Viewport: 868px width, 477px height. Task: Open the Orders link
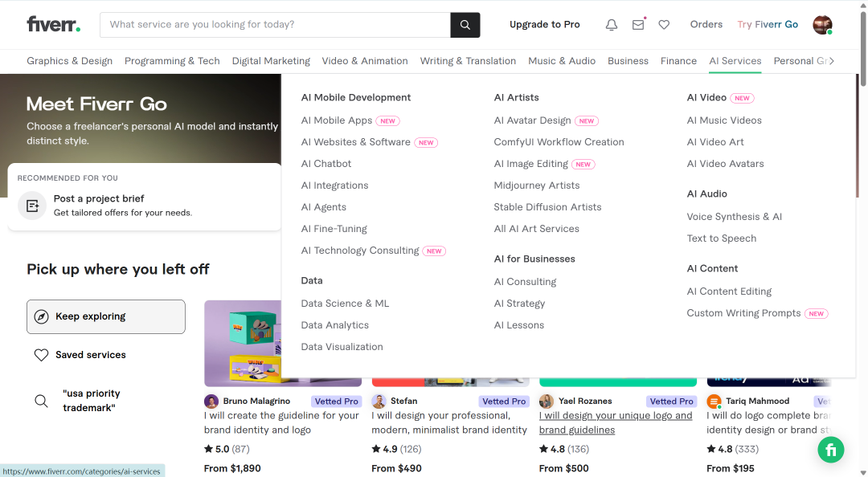pos(706,24)
